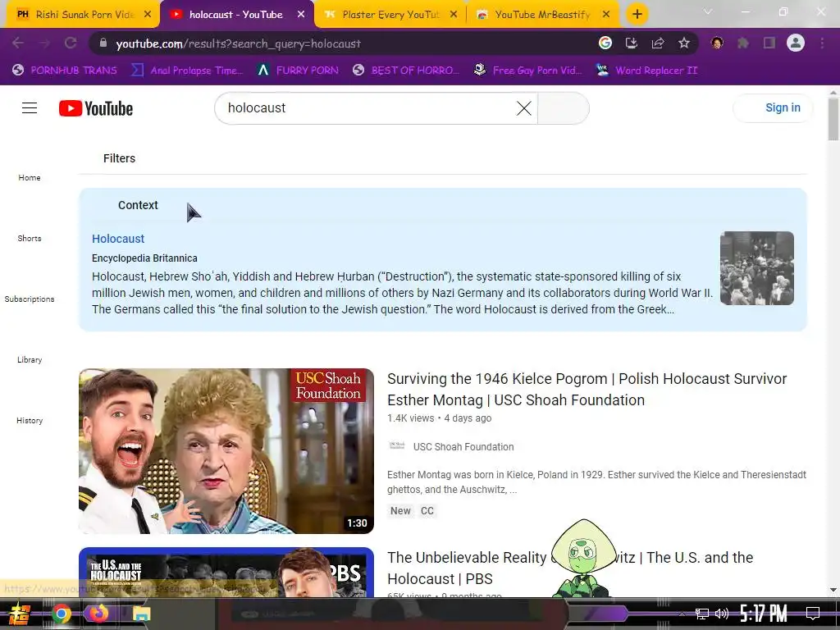Screen dimensions: 840x630
Task: Open the Filters option
Action: tap(119, 158)
